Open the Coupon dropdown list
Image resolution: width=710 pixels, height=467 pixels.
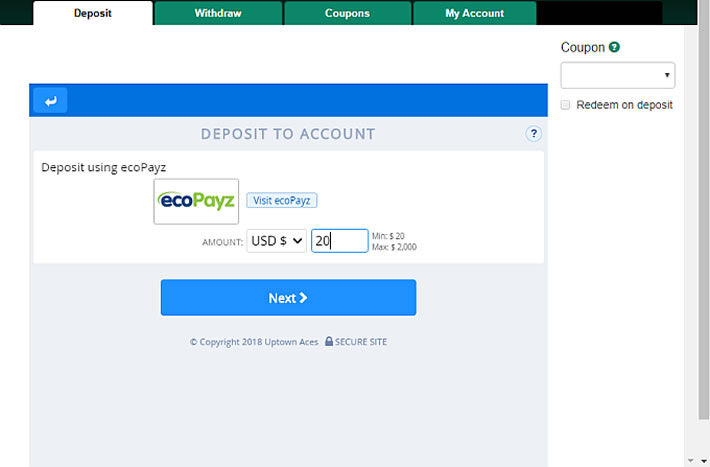click(x=618, y=75)
